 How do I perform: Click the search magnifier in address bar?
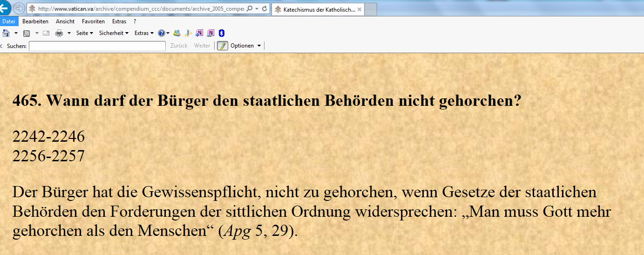249,9
